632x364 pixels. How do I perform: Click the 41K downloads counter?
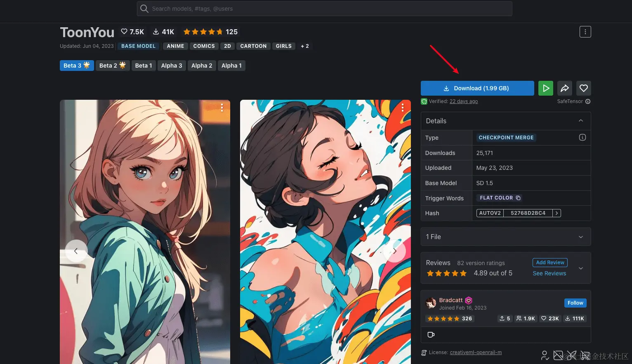pyautogui.click(x=164, y=32)
